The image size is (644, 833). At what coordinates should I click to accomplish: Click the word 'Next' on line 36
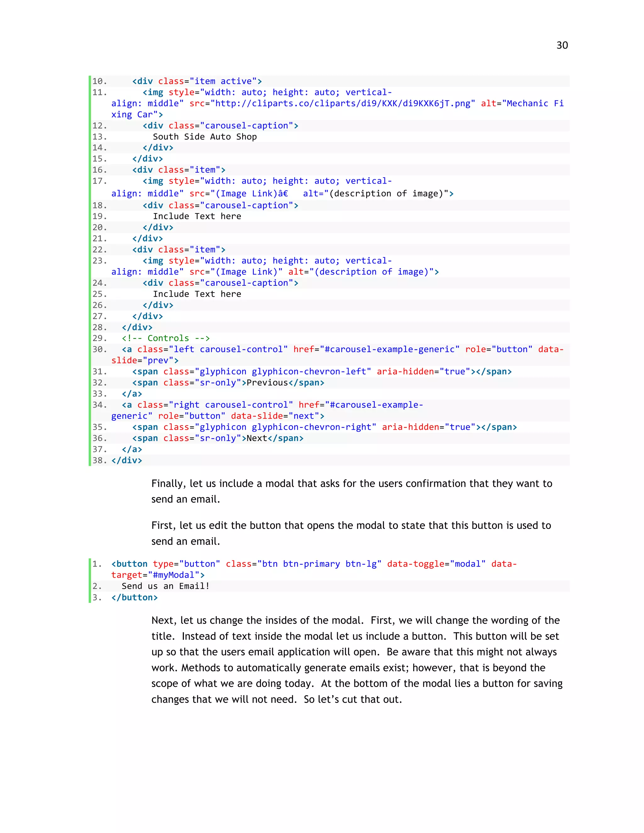[257, 438]
